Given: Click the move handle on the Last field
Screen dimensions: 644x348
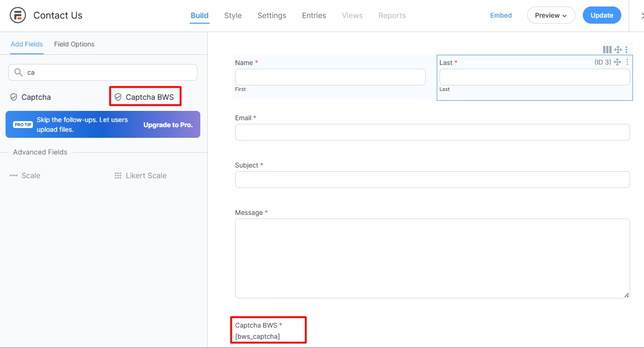Looking at the screenshot, I should (x=617, y=61).
